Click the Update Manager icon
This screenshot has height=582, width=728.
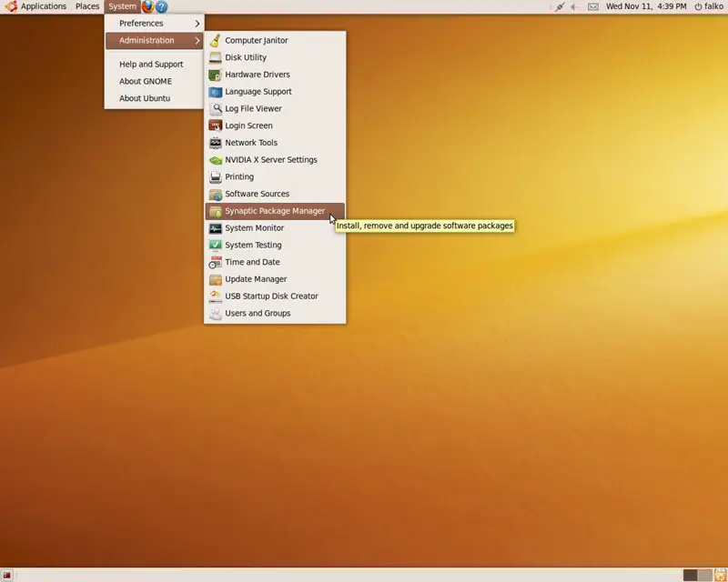(x=215, y=279)
